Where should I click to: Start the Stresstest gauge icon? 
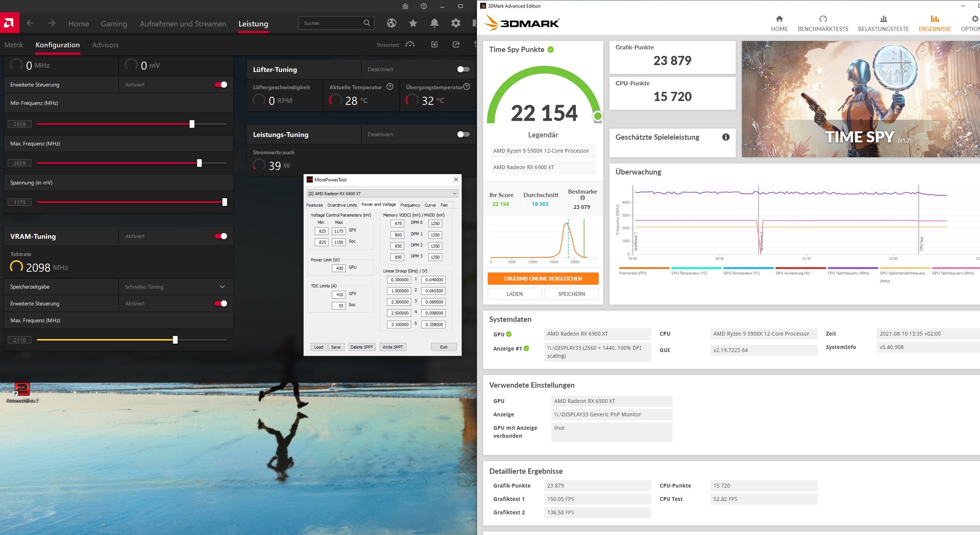point(410,44)
